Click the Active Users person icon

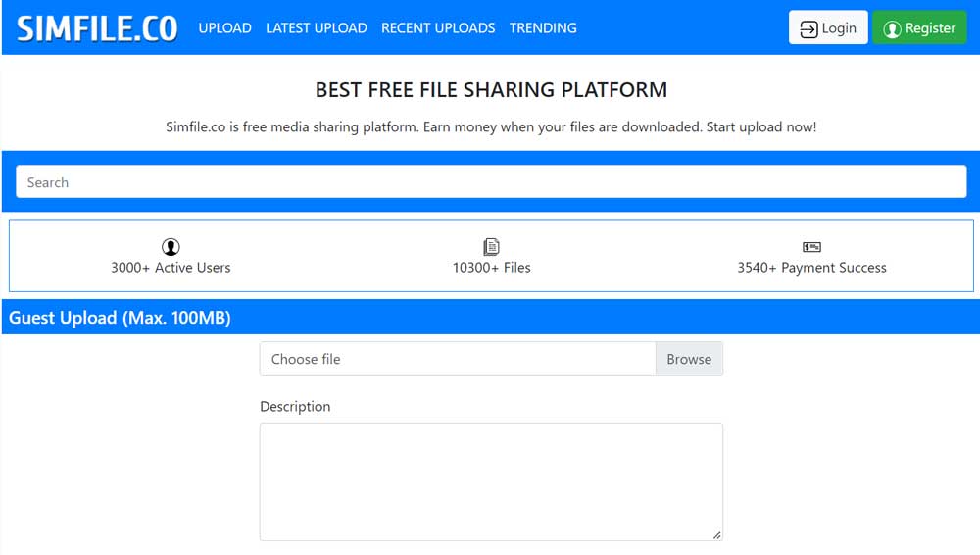tap(171, 246)
